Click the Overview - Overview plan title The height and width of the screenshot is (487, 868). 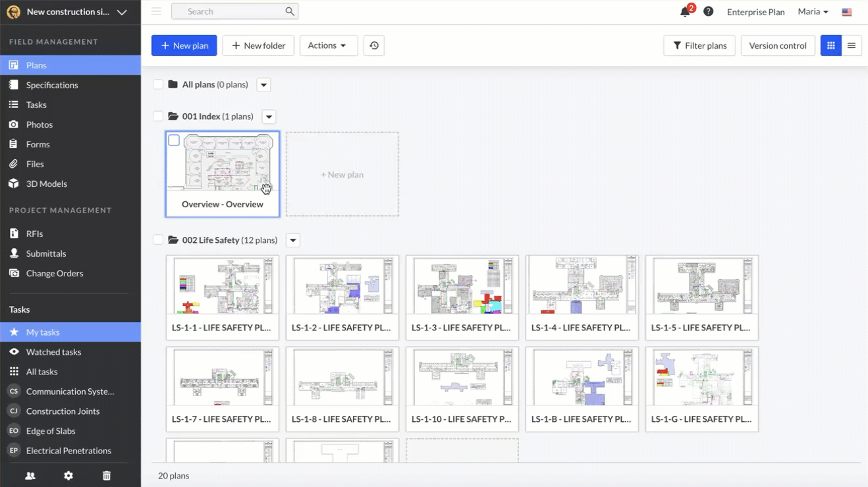(x=223, y=204)
